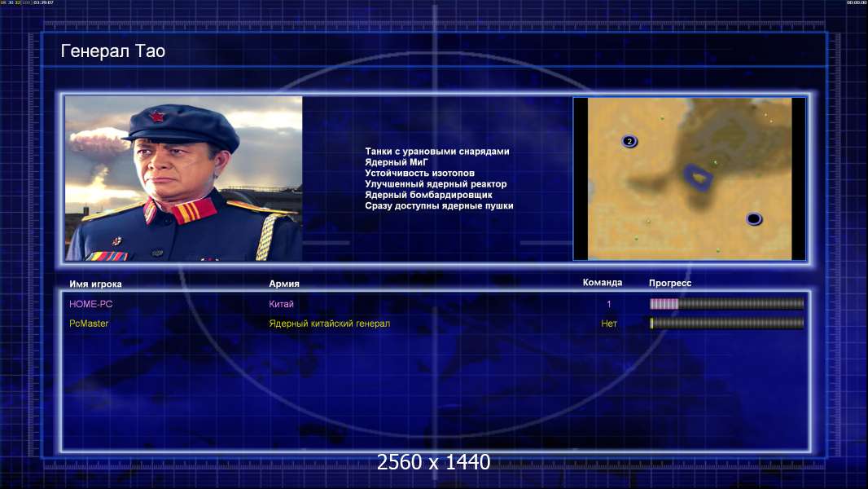Click the title 'Генерал Тао'
Screen dimensions: 868x489
pos(113,51)
